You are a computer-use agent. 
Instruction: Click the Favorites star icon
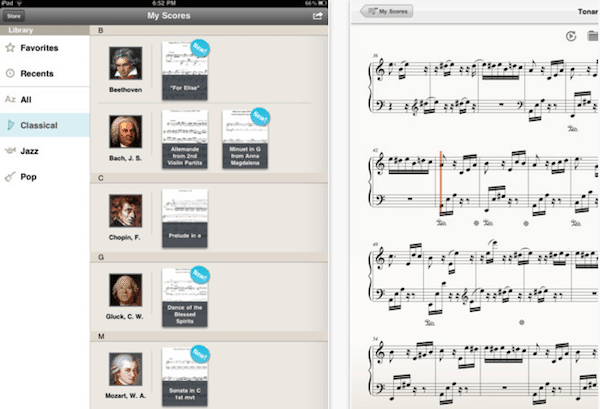coord(9,47)
